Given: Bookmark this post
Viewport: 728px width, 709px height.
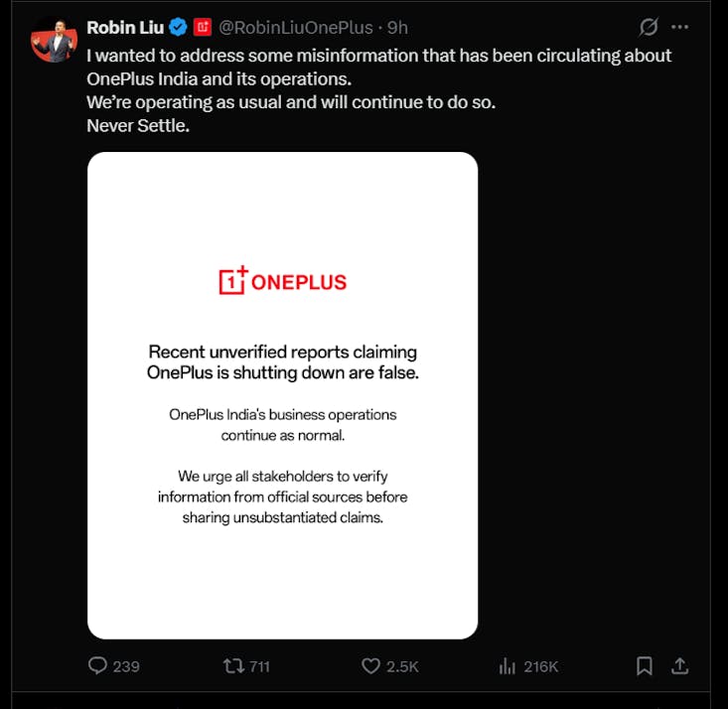Looking at the screenshot, I should (x=645, y=665).
